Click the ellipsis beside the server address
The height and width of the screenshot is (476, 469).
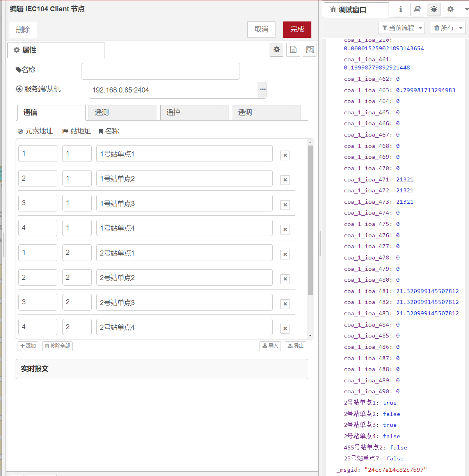pyautogui.click(x=261, y=90)
